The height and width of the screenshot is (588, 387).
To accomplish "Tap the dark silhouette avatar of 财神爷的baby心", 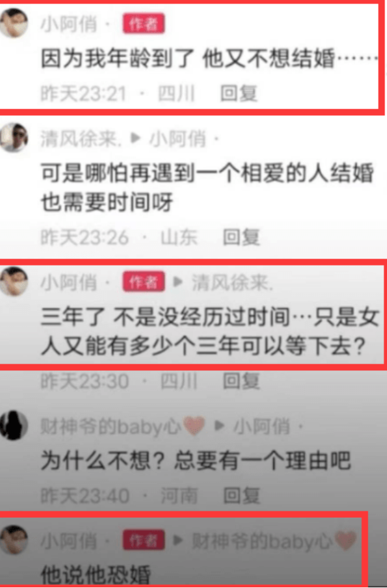I will (14, 425).
